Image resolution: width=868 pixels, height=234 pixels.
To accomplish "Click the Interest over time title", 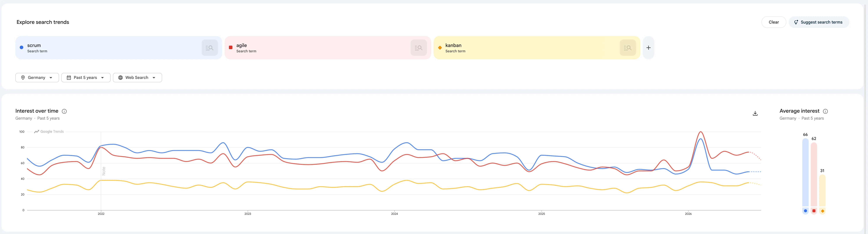I will pyautogui.click(x=37, y=111).
